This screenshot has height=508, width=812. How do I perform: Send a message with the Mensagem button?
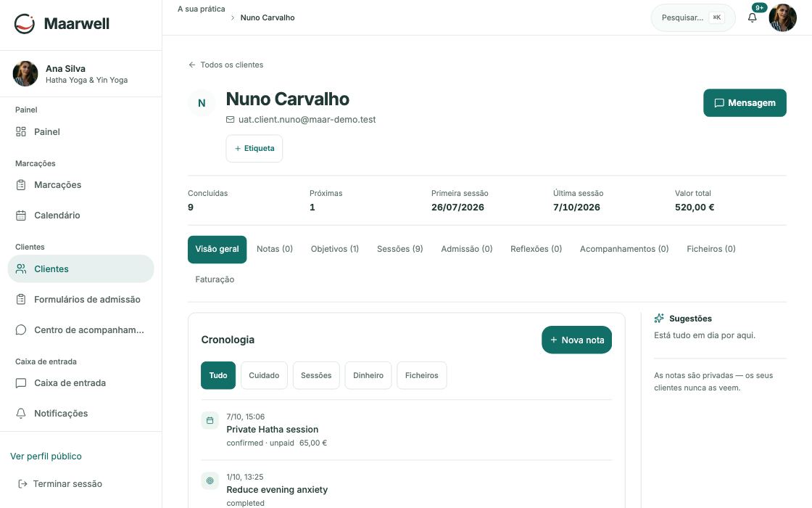click(x=745, y=102)
